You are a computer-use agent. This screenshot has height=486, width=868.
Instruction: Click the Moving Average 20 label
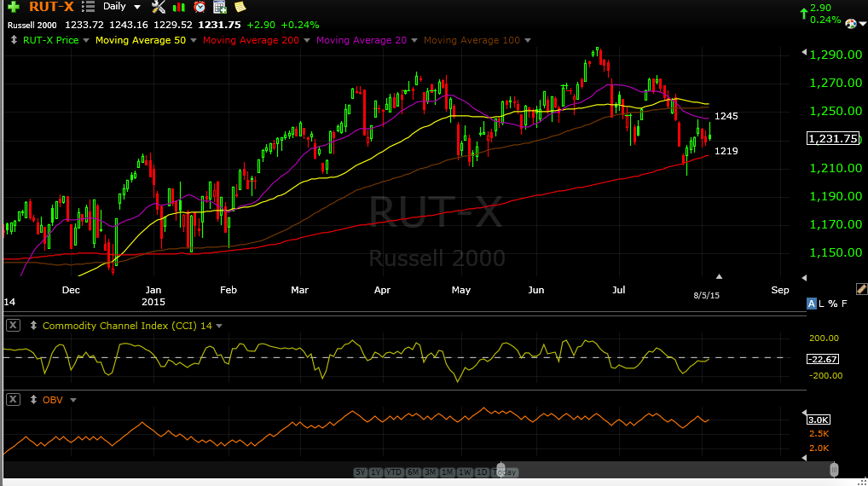point(362,40)
